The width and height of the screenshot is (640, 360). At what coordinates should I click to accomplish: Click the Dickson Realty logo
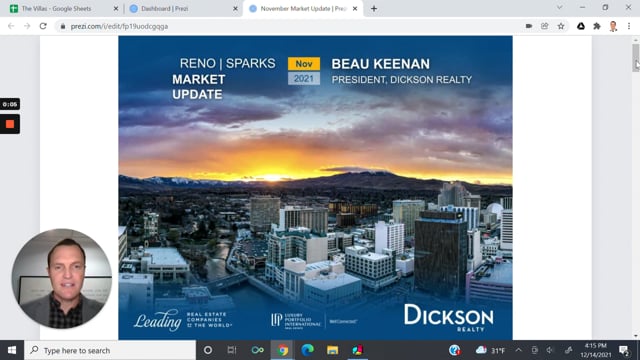449,318
